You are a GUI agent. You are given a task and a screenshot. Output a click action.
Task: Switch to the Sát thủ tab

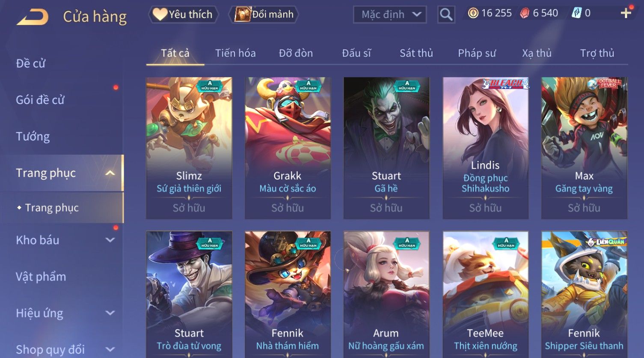tap(416, 53)
